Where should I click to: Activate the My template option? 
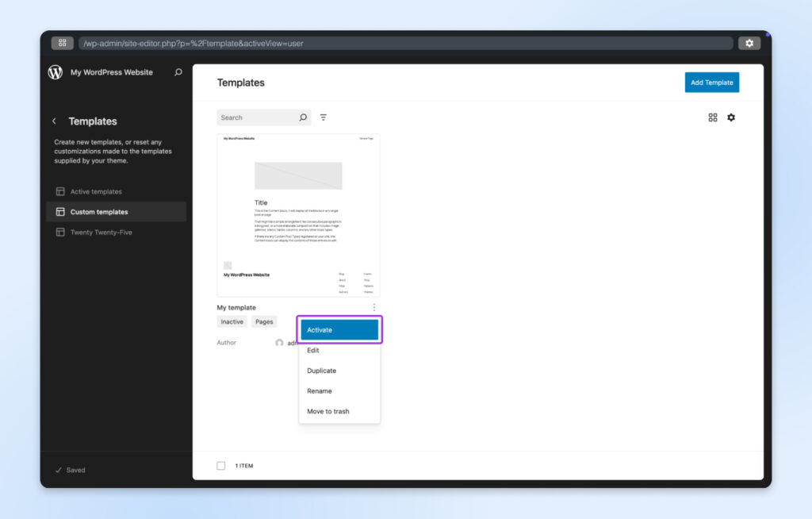(339, 329)
